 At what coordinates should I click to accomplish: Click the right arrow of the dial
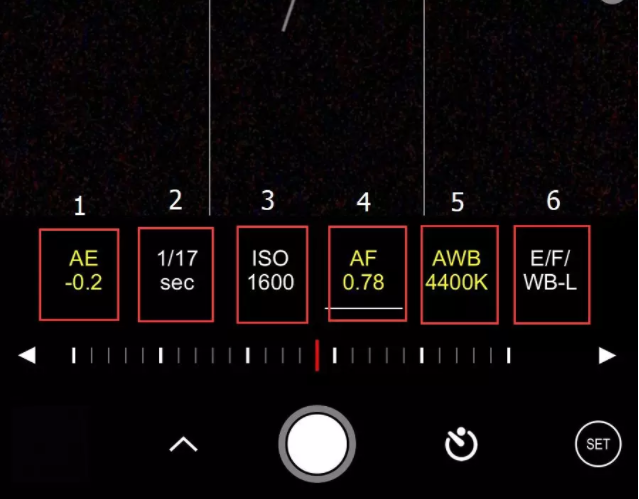(x=607, y=355)
